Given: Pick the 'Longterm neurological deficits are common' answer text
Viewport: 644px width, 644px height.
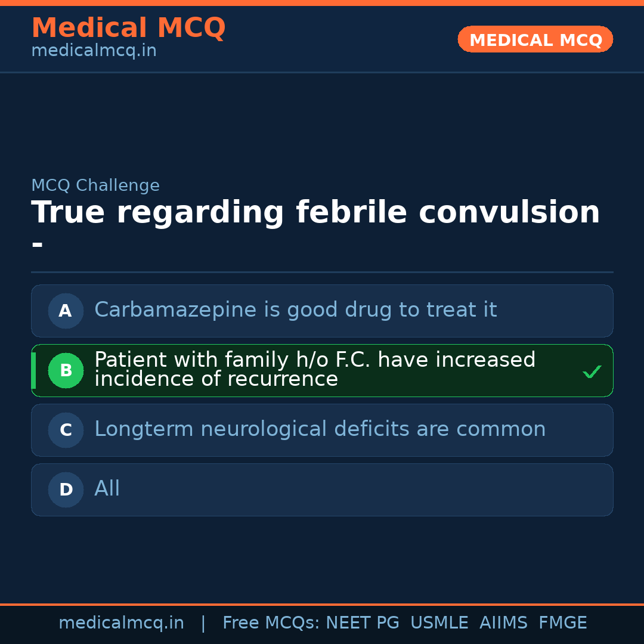Looking at the screenshot, I should (x=320, y=429).
